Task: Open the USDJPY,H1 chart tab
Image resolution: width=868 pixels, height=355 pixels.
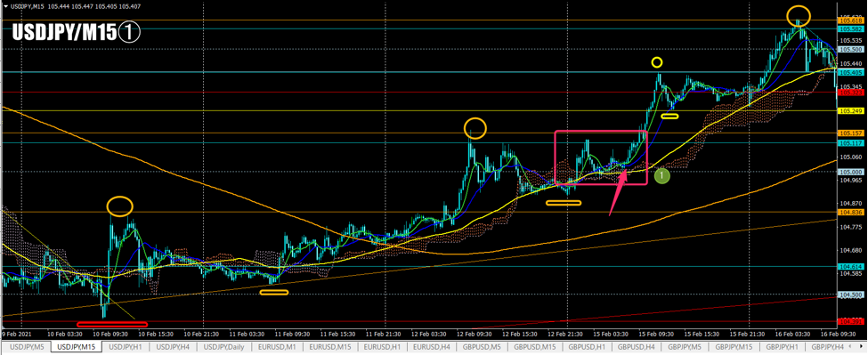Action: [126, 347]
